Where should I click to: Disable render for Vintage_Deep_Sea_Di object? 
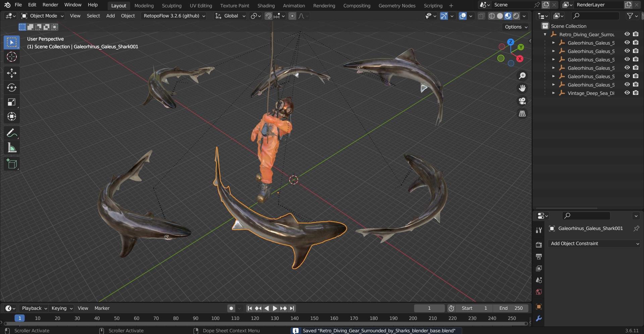[636, 93]
